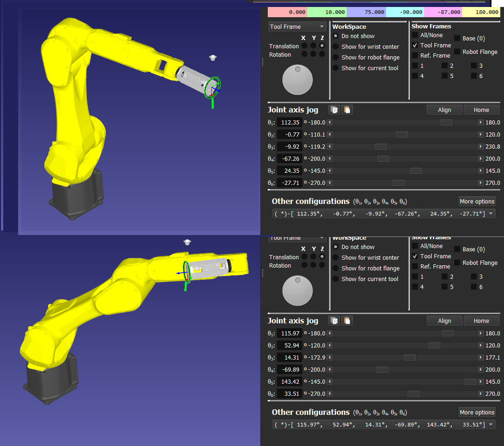The height and width of the screenshot is (446, 504).
Task: Click the upper θ4 joint slider handle
Action: [x=383, y=159]
